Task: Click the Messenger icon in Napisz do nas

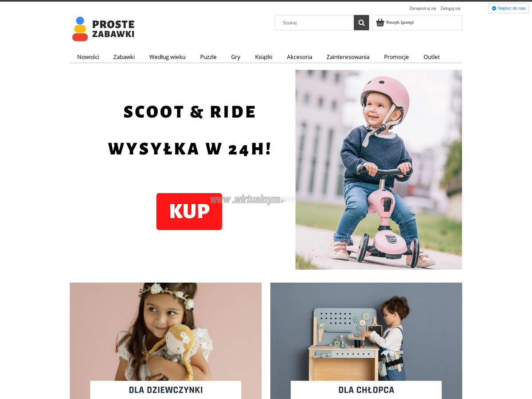Action: click(x=494, y=8)
